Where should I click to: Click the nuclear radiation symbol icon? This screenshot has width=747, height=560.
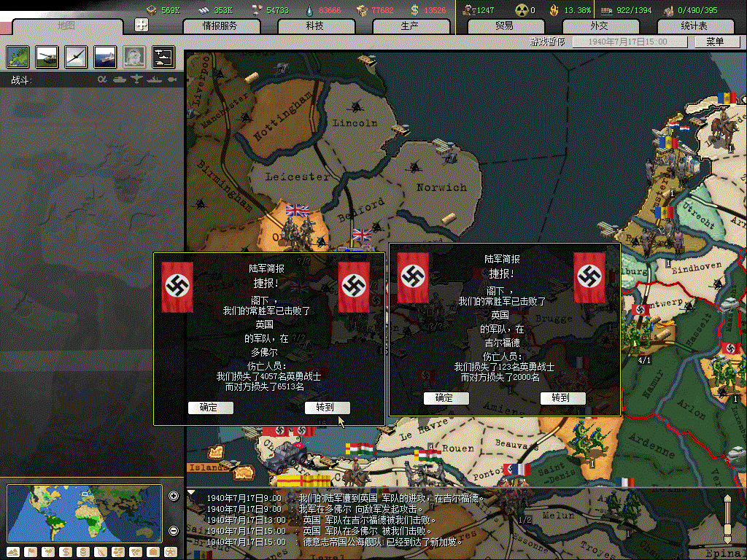point(521,9)
